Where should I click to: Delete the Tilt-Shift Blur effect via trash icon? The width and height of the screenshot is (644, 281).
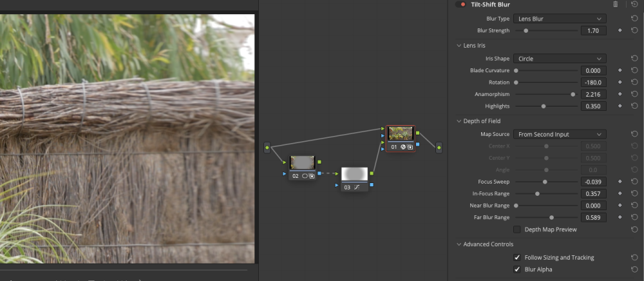click(615, 5)
